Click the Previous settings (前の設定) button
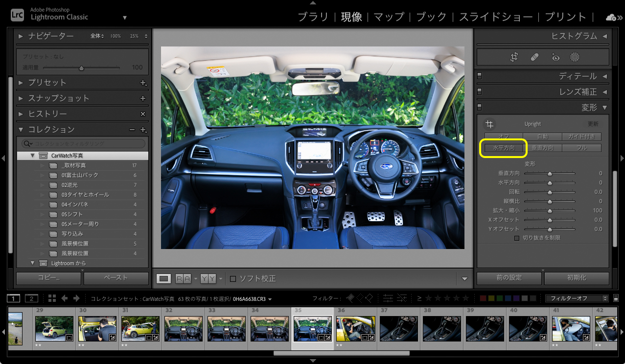The height and width of the screenshot is (364, 625). pos(509,278)
